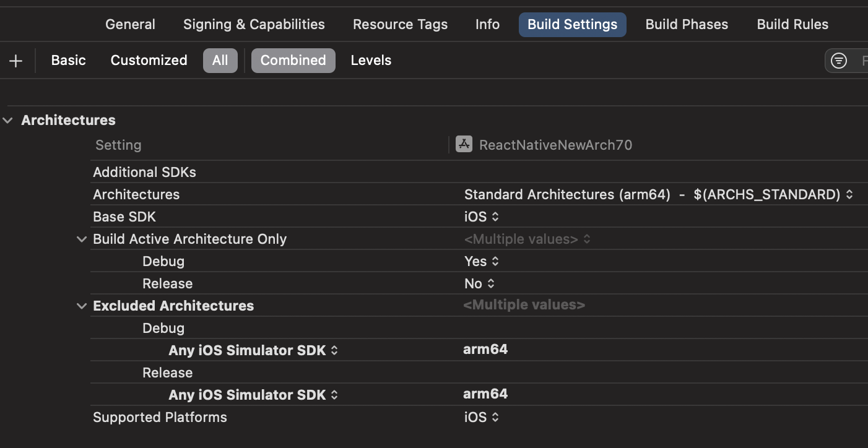This screenshot has width=868, height=448.
Task: Collapse the Architectures section
Action: [x=7, y=120]
